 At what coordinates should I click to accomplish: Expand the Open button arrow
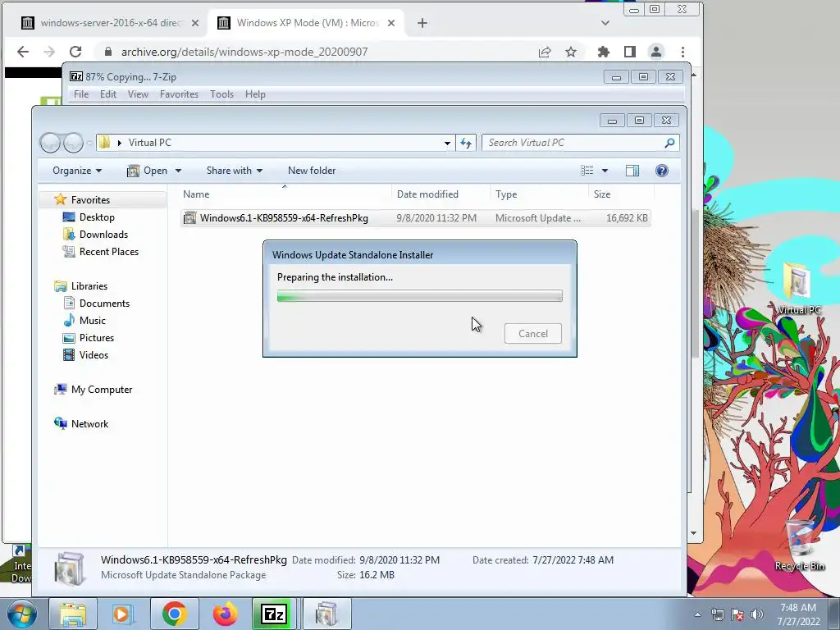[x=178, y=171]
